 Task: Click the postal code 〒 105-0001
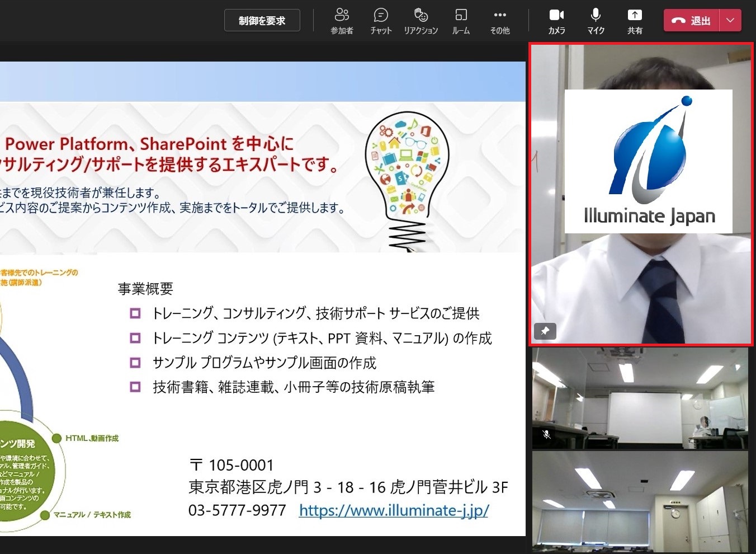click(x=231, y=465)
